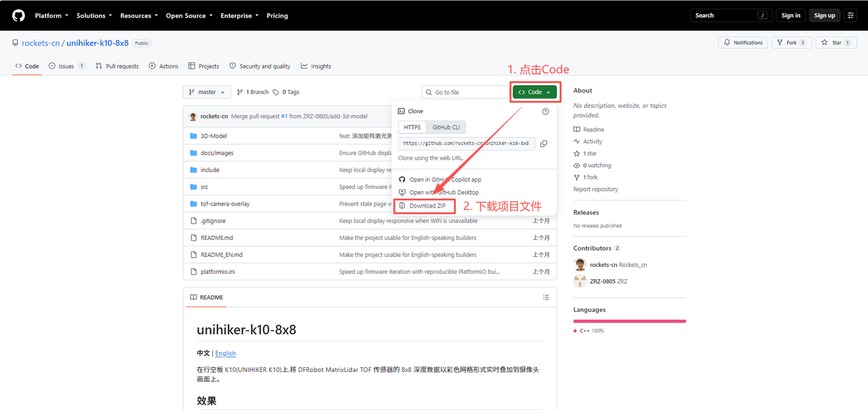Click the ZRZ-0805 contributor avatar
This screenshot has height=410, width=868.
click(x=580, y=281)
